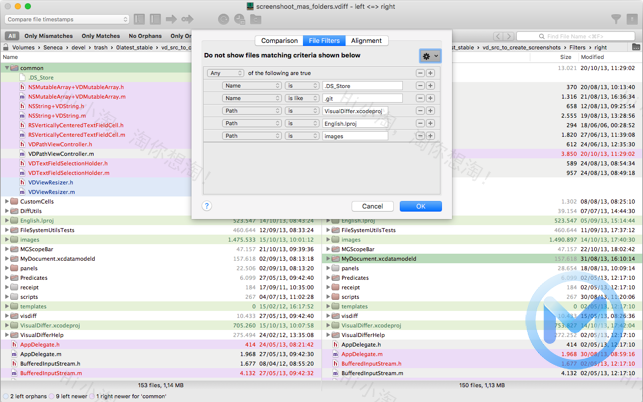Remove the .git rule with minus button

pos(420,98)
